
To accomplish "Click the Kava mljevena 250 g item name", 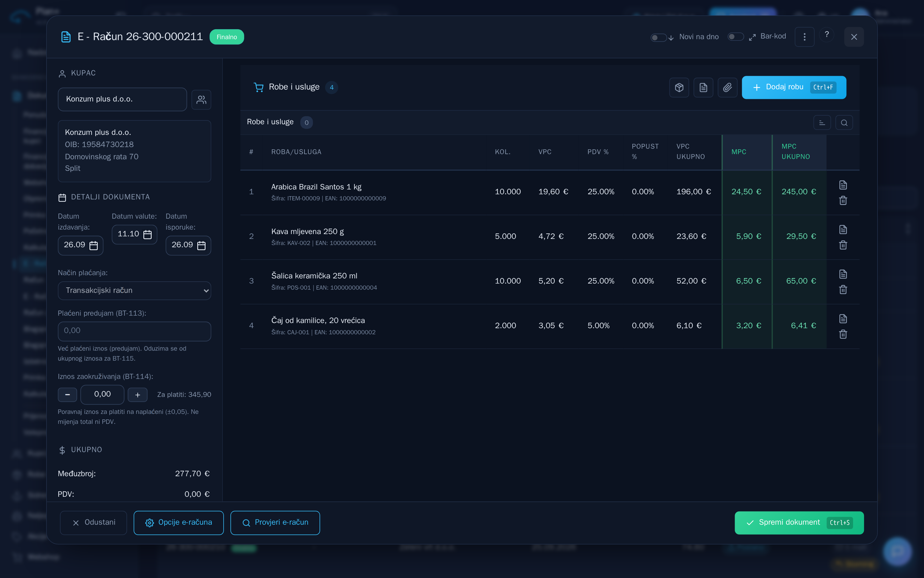I will (307, 232).
